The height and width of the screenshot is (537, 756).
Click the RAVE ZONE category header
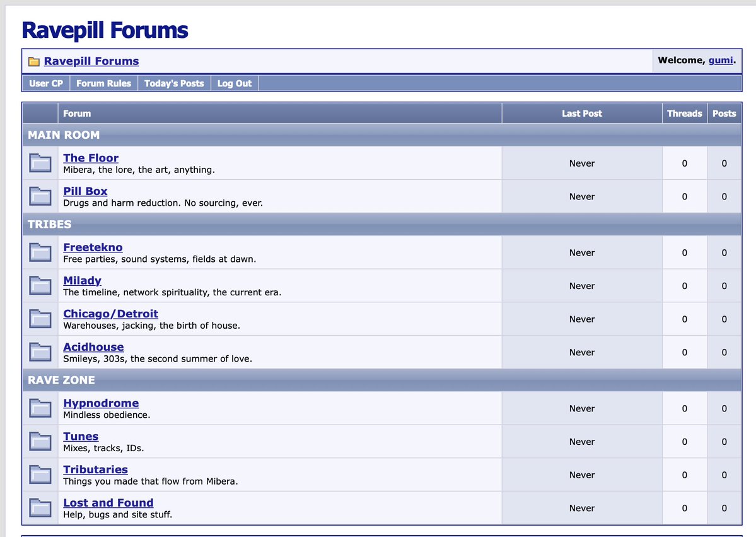pos(382,381)
